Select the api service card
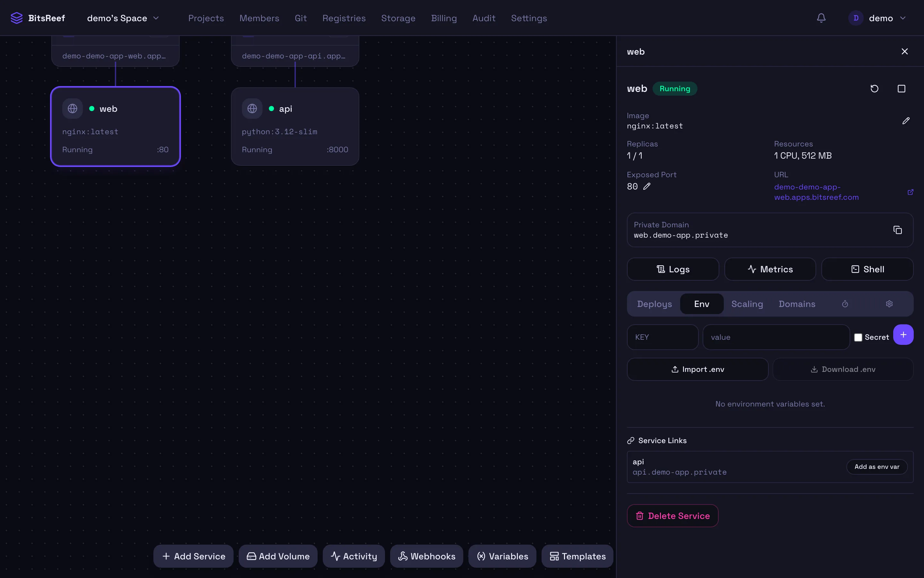Viewport: 924px width, 578px height. click(x=295, y=127)
